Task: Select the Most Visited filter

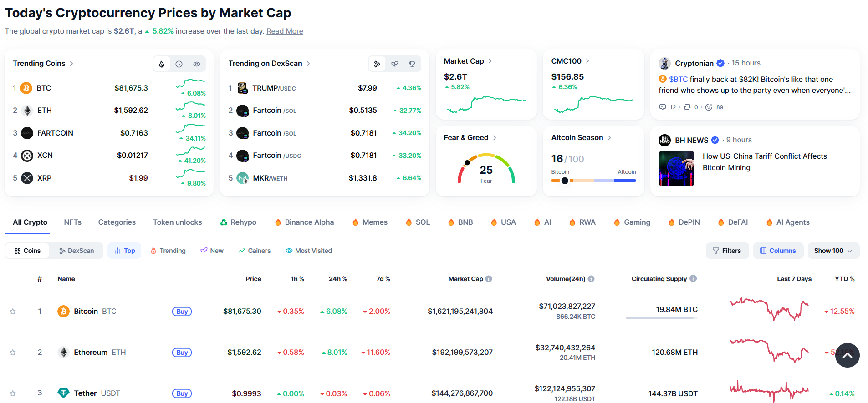Action: (x=309, y=251)
